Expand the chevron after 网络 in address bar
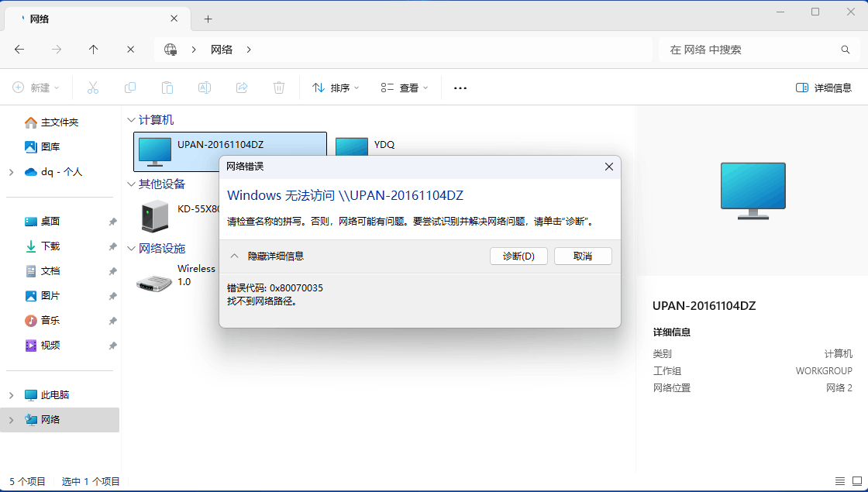The width and height of the screenshot is (868, 492). click(249, 50)
